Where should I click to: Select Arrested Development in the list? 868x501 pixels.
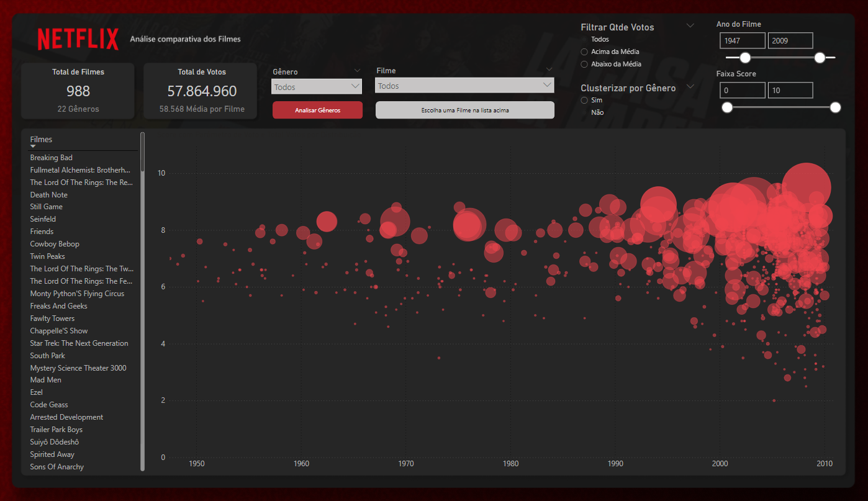coord(66,417)
